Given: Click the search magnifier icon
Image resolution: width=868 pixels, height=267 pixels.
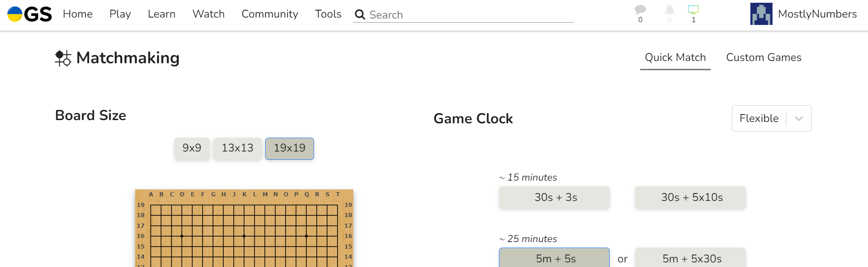Looking at the screenshot, I should point(360,15).
